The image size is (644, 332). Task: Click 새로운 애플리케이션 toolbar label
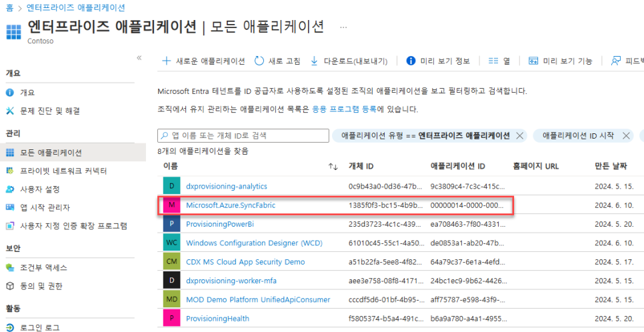click(x=210, y=61)
